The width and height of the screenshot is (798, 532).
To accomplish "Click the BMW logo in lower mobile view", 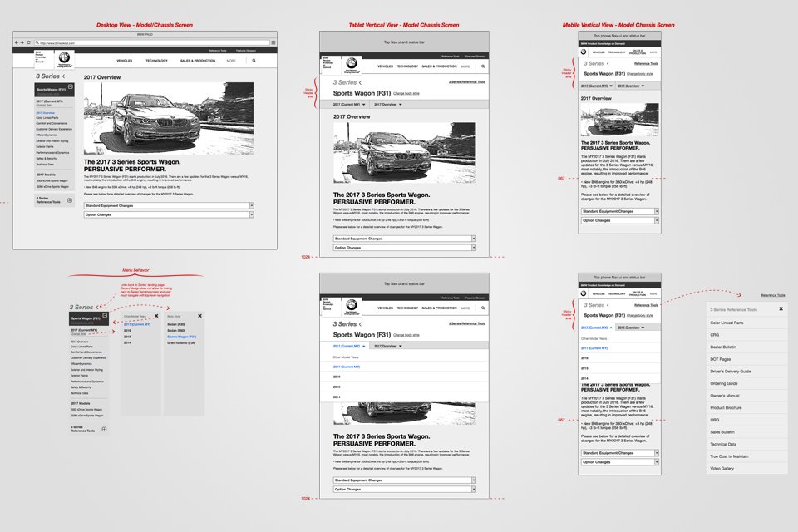I will 584,293.
